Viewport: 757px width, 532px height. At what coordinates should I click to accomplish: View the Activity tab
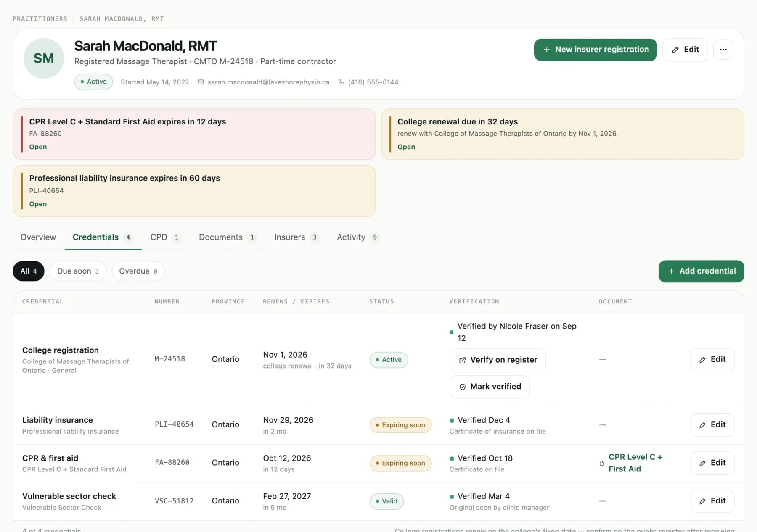click(x=358, y=237)
